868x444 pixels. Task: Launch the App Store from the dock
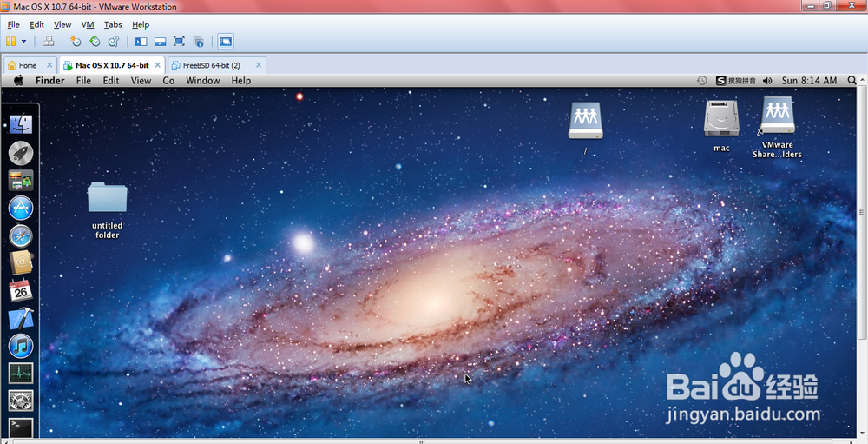tap(21, 209)
